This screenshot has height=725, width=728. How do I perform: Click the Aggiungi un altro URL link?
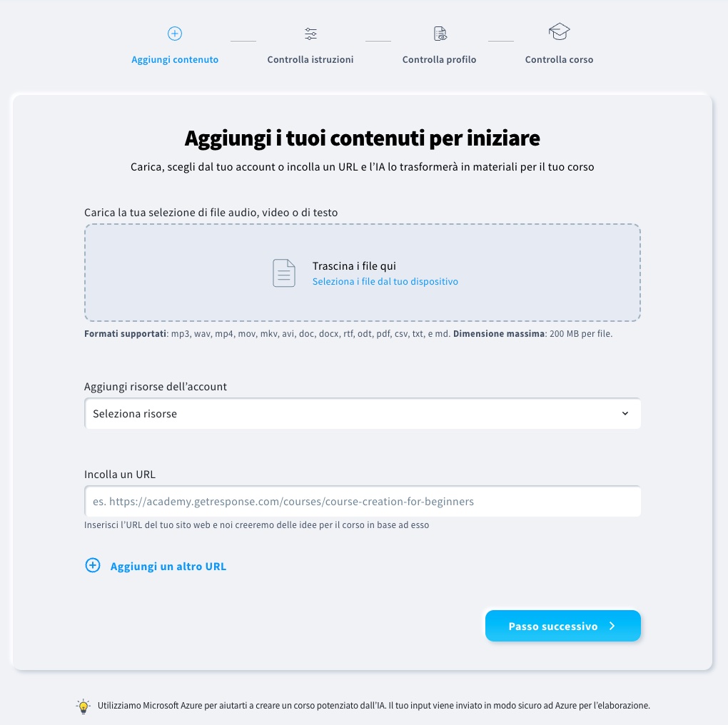tap(168, 567)
